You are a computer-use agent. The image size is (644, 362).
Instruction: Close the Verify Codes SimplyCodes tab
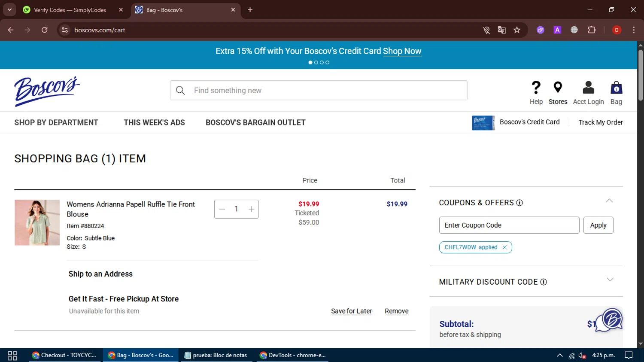tap(121, 10)
